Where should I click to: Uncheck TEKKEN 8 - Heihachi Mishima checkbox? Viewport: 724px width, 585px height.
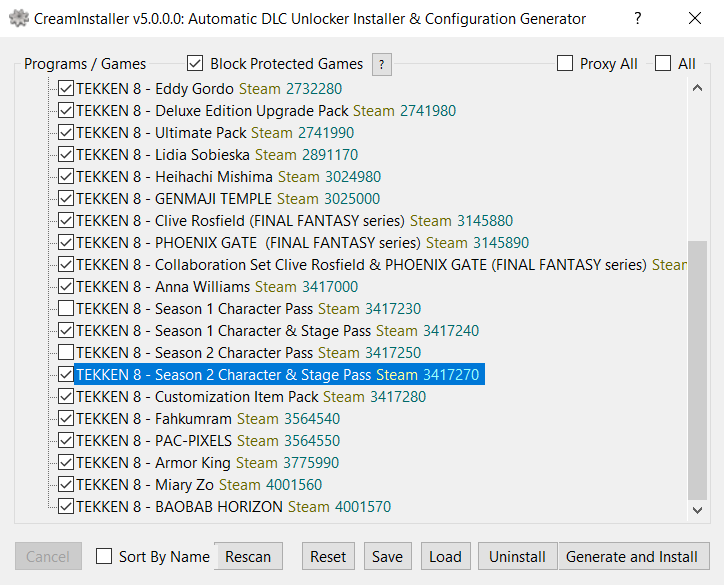(66, 177)
